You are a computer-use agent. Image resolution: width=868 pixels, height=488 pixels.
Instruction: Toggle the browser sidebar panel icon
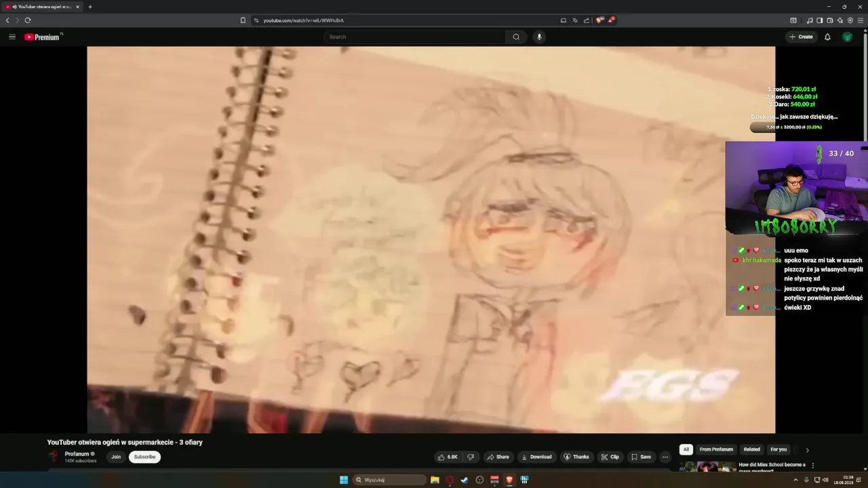(x=819, y=20)
